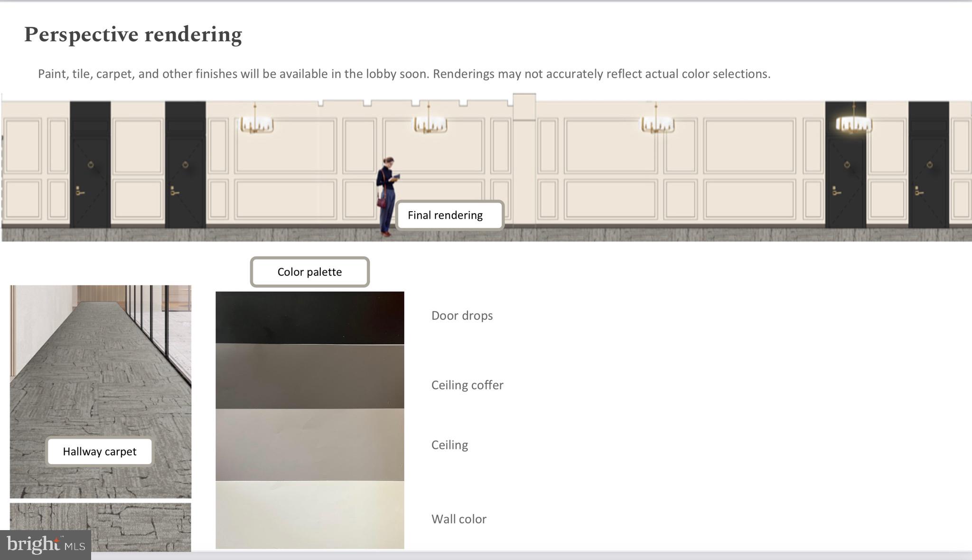Click the 'Perspective rendering' heading
This screenshot has height=560, width=972.
[133, 35]
